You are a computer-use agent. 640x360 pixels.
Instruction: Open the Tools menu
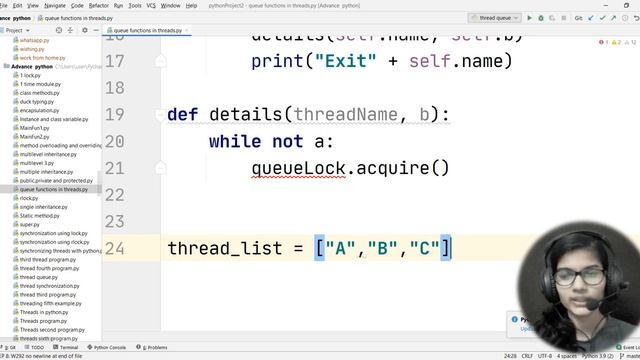click(135, 6)
